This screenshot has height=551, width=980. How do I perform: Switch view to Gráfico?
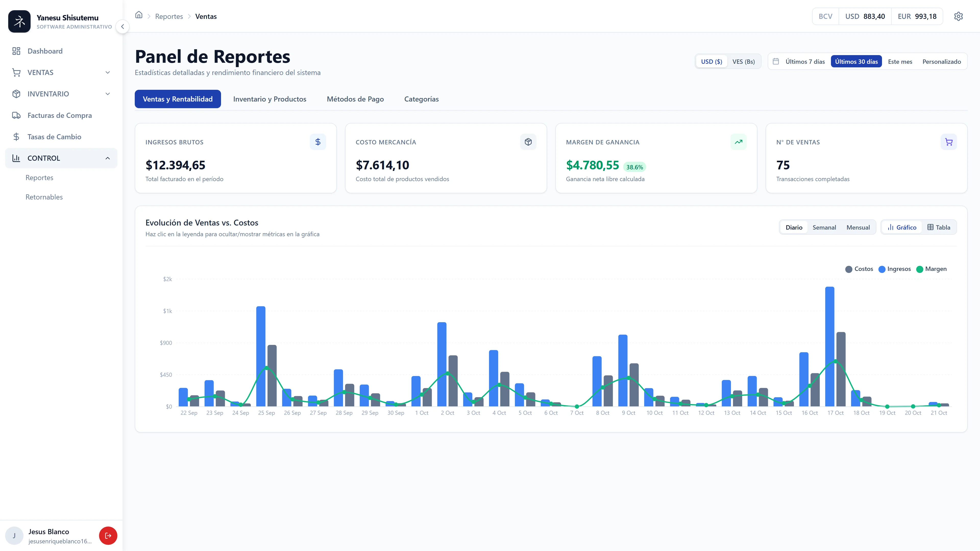(902, 227)
